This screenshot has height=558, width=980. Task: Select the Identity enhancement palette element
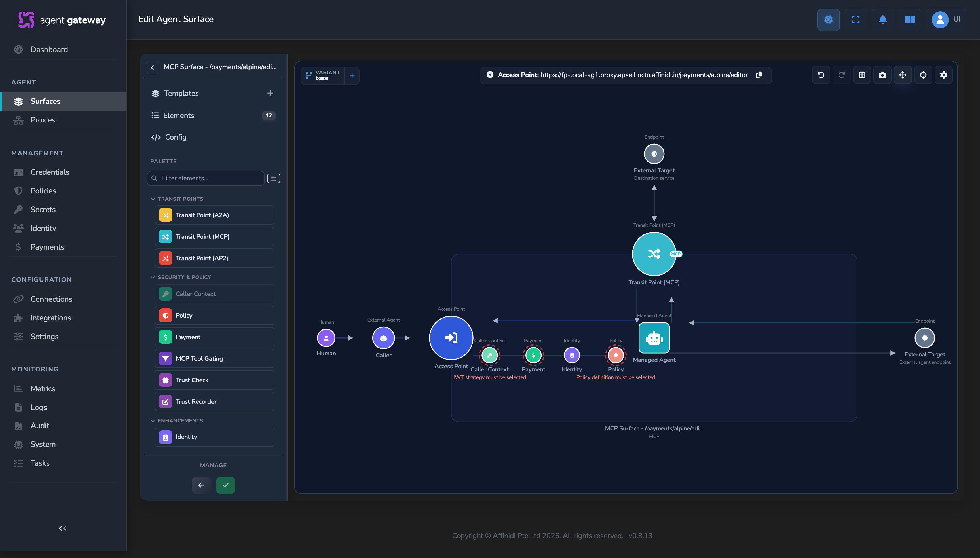tap(215, 437)
